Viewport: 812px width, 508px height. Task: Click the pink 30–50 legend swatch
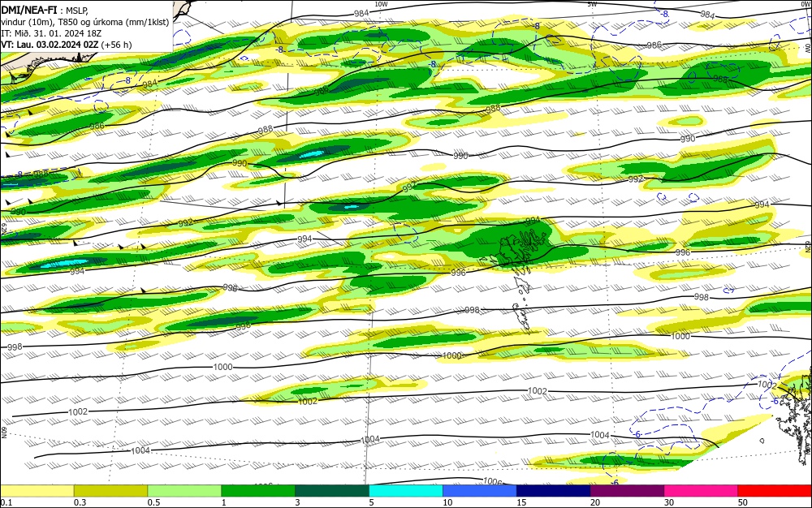(701, 491)
